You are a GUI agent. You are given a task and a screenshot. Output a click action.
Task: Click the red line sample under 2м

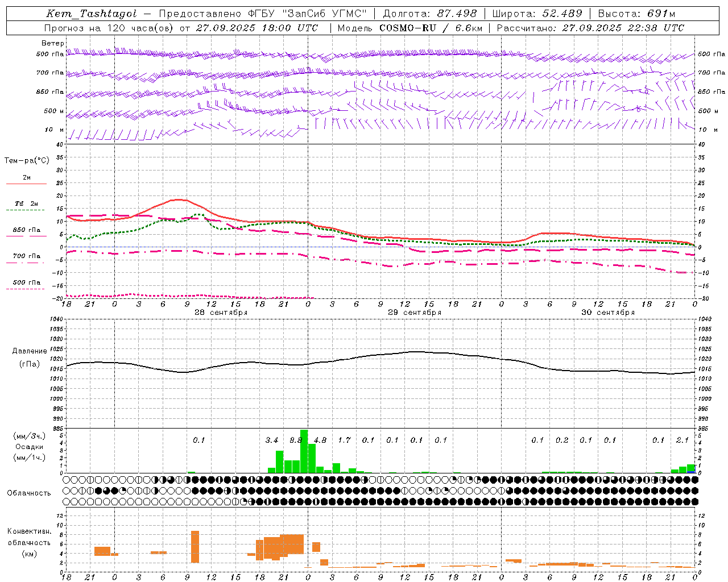26,184
